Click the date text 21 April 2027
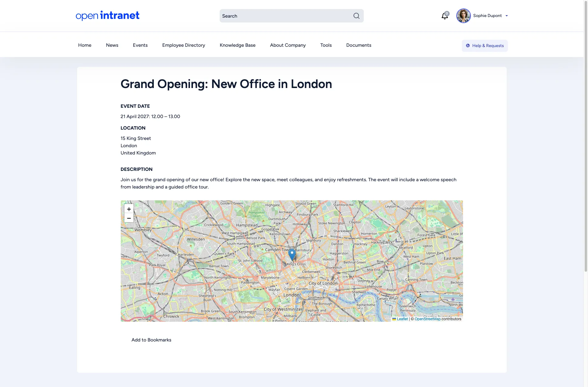 (x=135, y=117)
